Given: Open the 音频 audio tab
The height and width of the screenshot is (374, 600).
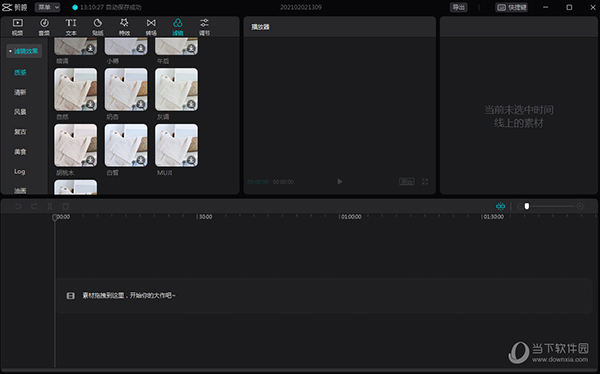Looking at the screenshot, I should pos(44,27).
